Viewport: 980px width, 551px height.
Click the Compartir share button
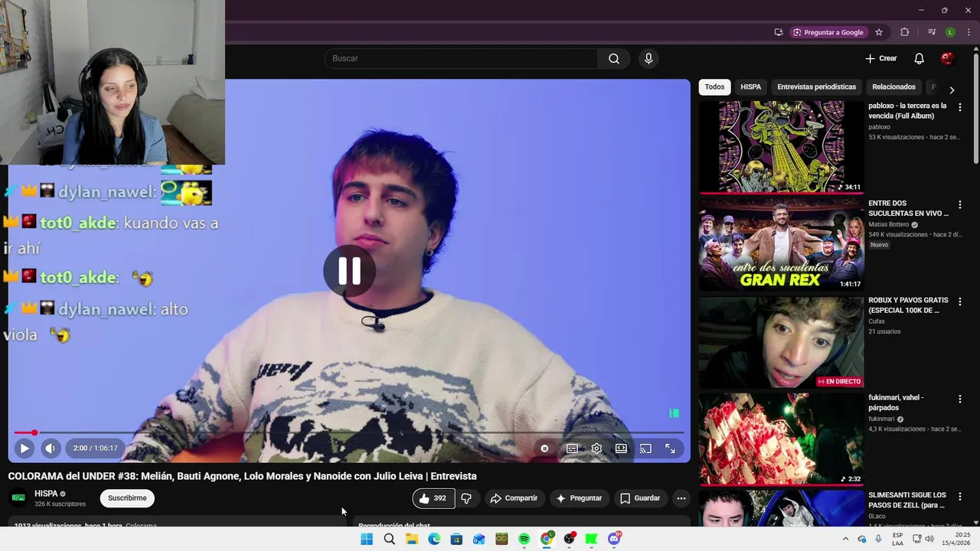pos(514,498)
